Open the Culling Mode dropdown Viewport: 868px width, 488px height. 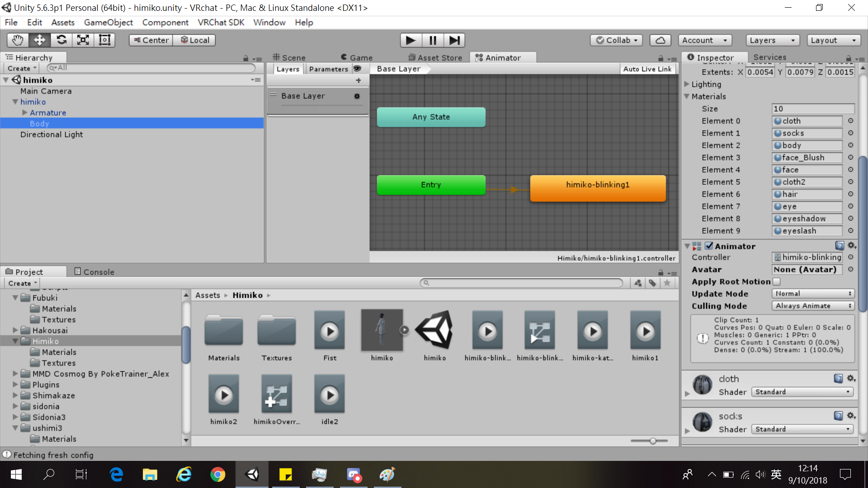(813, 306)
